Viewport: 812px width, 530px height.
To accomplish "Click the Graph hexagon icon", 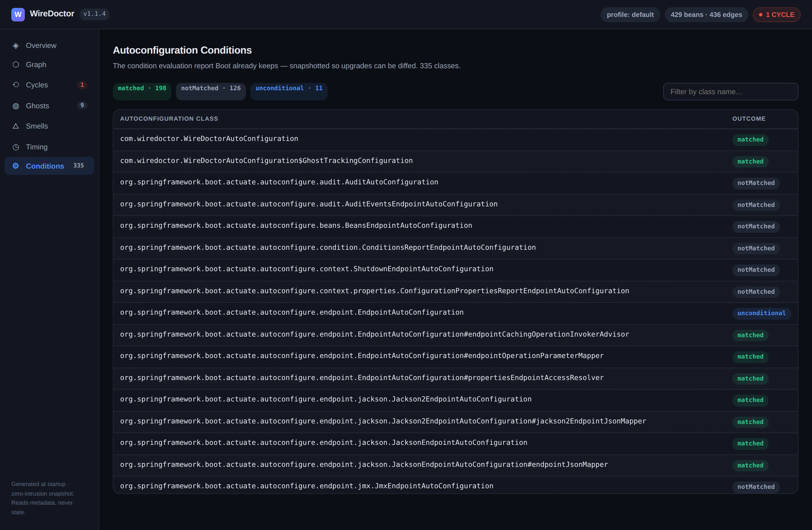I will click(16, 65).
